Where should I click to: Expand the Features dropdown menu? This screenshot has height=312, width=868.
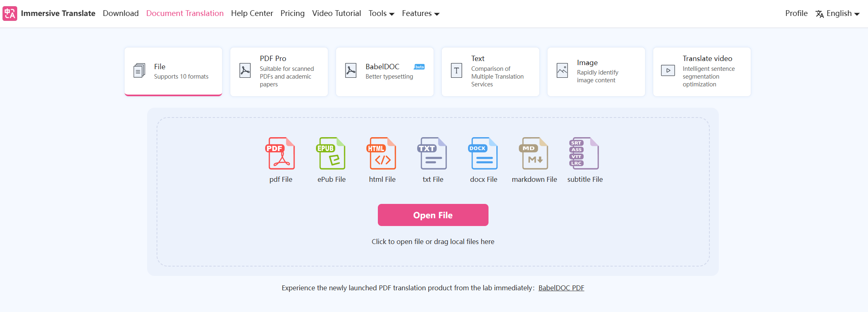point(420,14)
